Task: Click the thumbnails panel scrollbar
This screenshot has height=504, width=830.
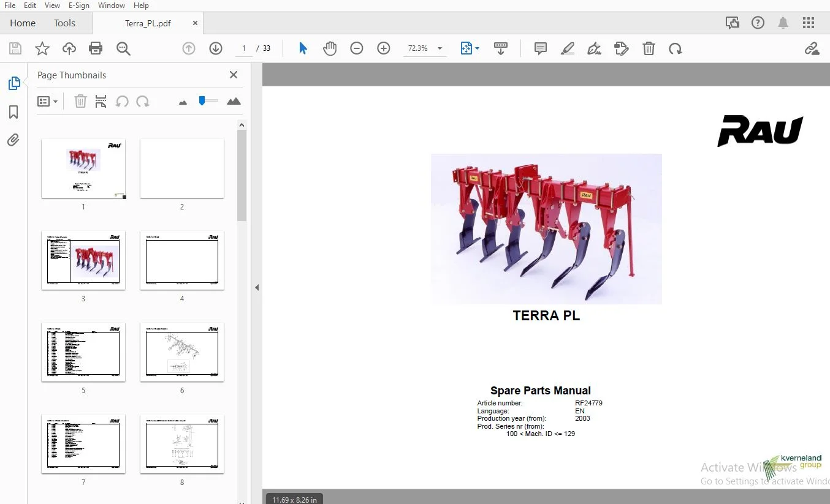Action: [x=242, y=175]
